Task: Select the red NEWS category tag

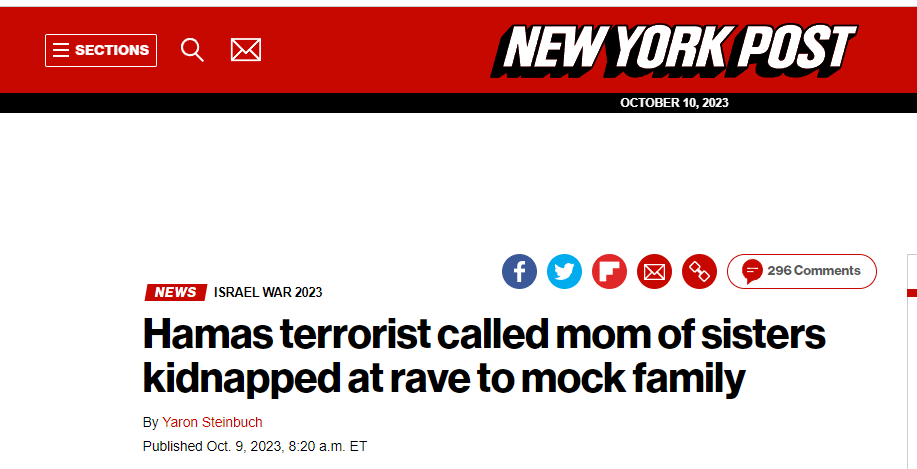Action: point(175,292)
